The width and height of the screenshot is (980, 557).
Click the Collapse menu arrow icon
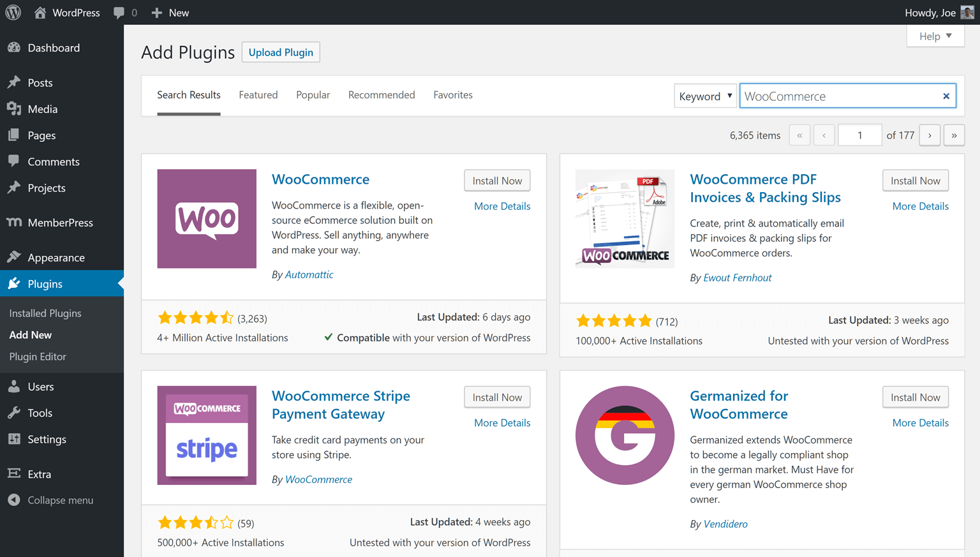click(x=14, y=500)
